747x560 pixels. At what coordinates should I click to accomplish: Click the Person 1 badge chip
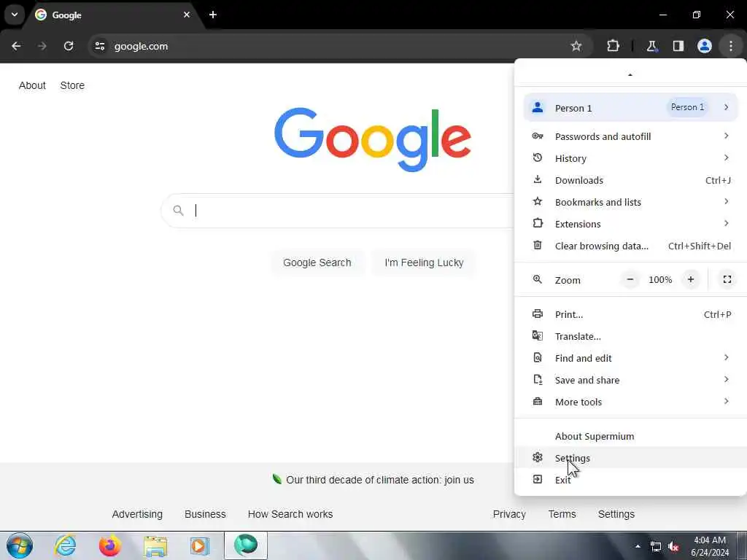tap(687, 108)
